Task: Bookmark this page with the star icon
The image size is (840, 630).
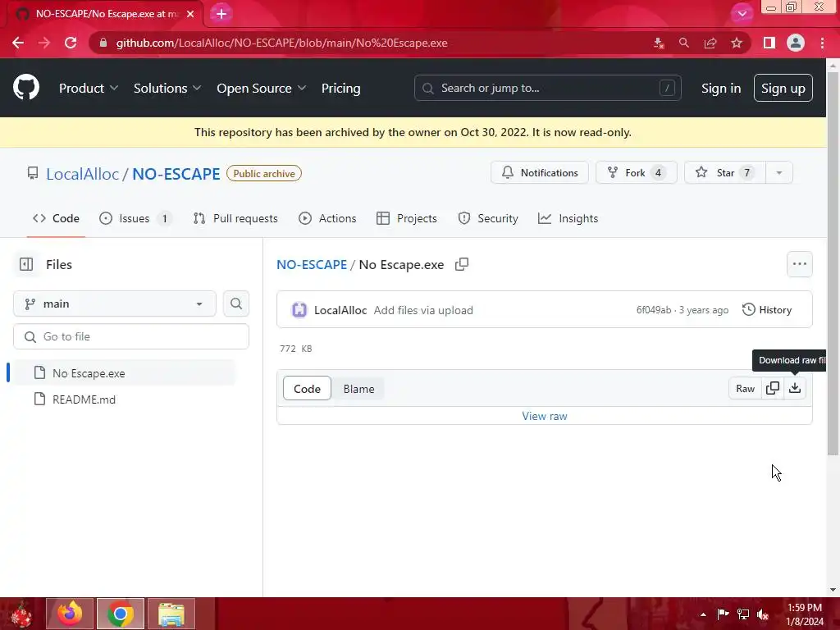Action: (x=737, y=43)
